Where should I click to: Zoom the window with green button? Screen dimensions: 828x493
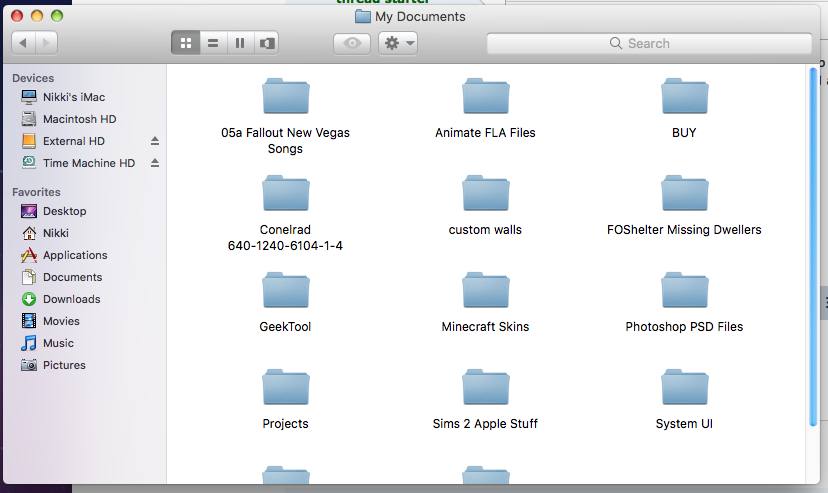57,16
